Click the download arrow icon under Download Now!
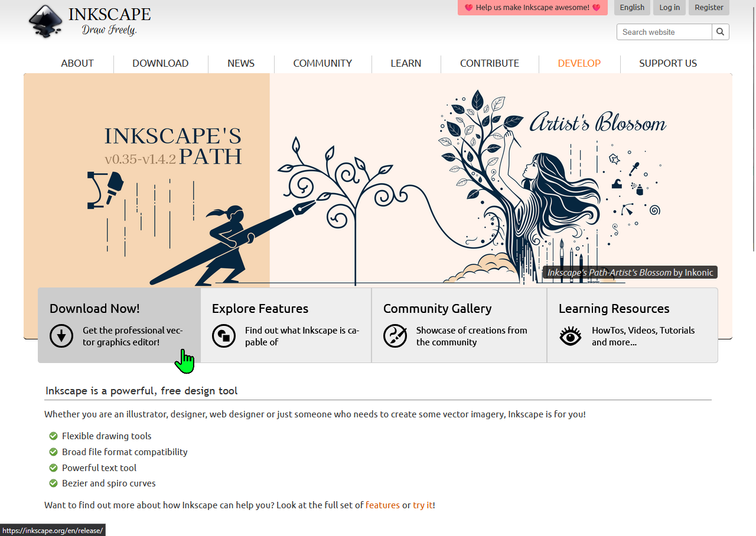The image size is (756, 536). (x=61, y=336)
